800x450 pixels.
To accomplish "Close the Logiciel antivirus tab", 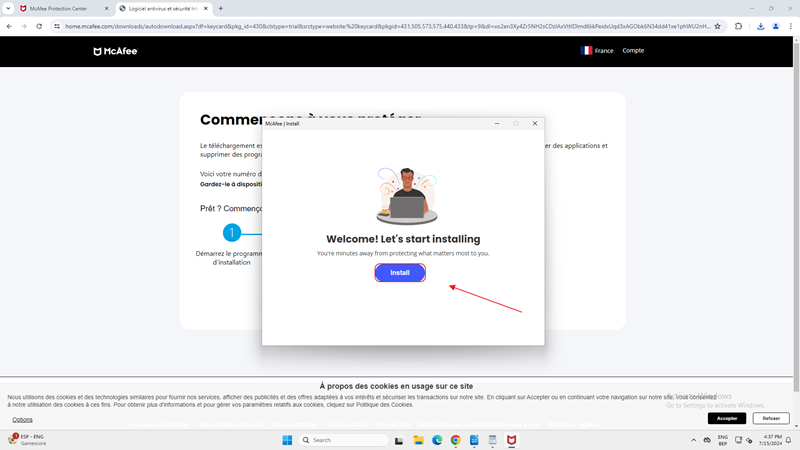I will [206, 9].
